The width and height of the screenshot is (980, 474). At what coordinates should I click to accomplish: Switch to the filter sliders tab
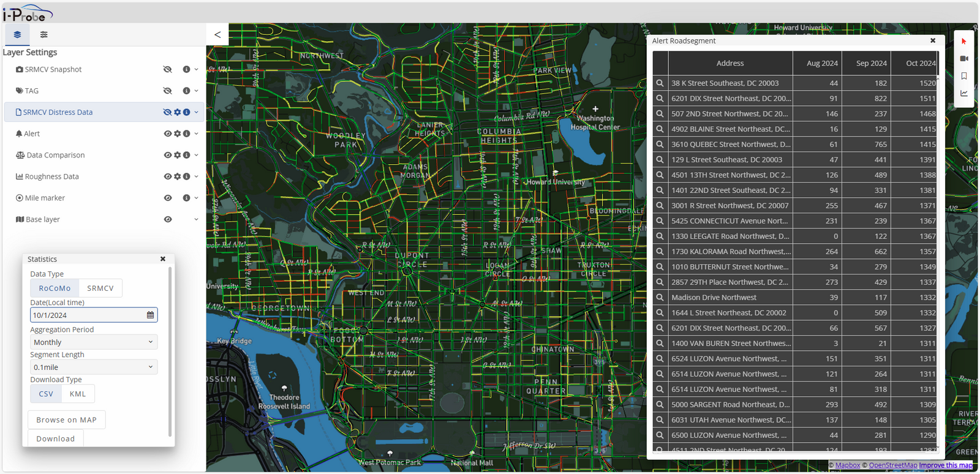pos(43,35)
